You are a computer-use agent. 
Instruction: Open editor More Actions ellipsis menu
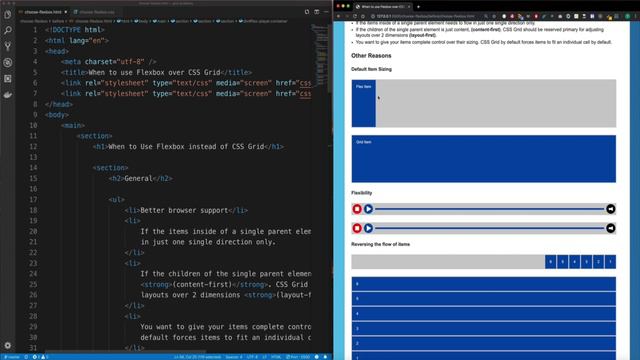(x=326, y=12)
